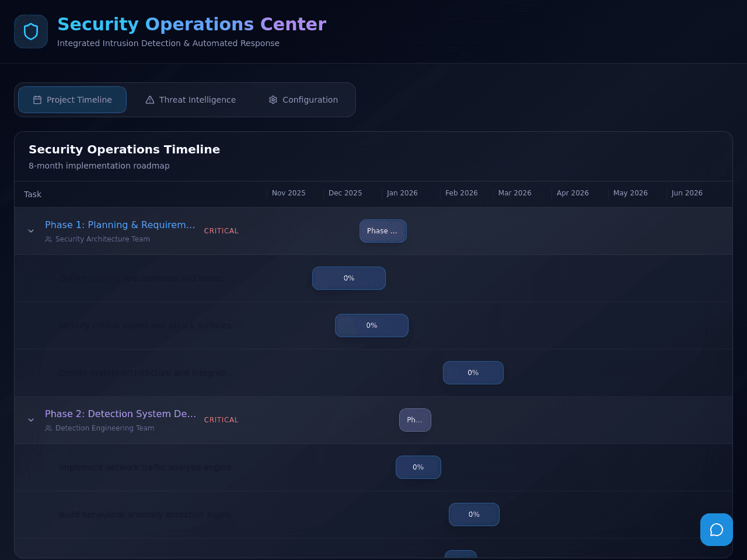Click the 'Security Operations Center' title

(192, 24)
